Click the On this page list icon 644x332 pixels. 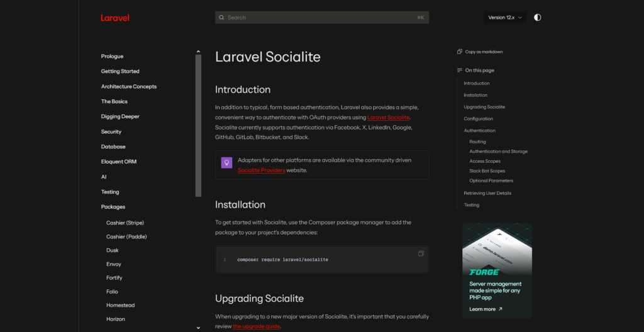(x=460, y=70)
